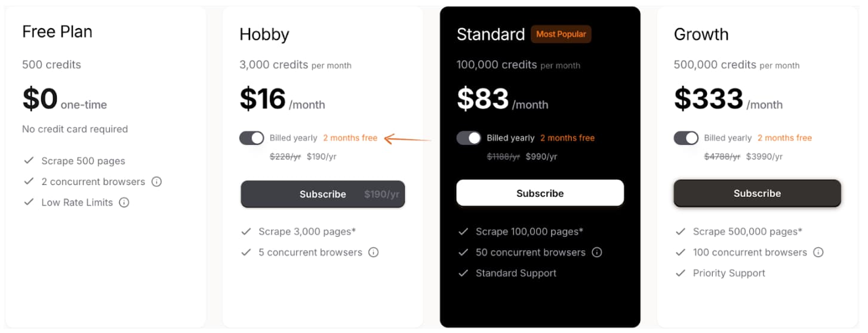This screenshot has width=868, height=333.
Task: Click info icon beside Low Rate Limits
Action: click(124, 202)
